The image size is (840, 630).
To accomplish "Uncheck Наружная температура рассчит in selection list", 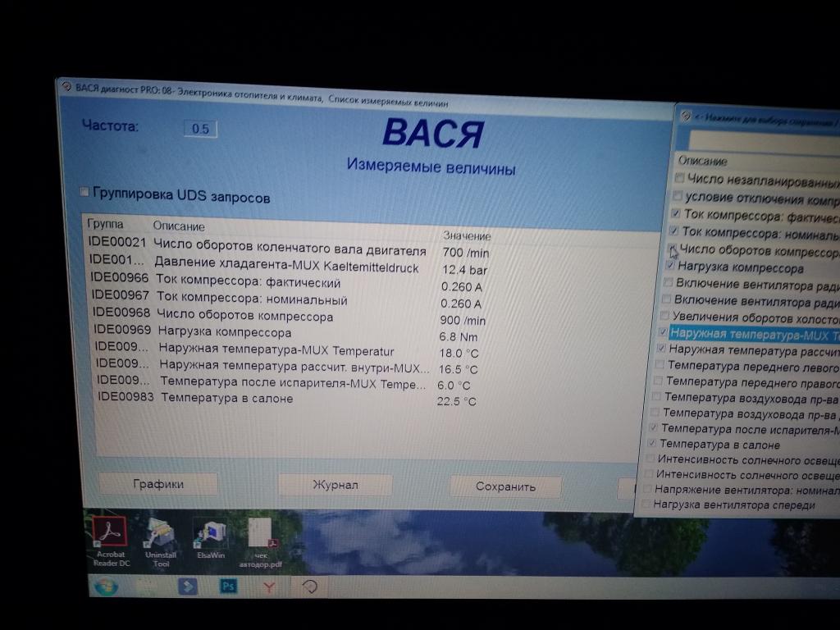I will pos(662,348).
